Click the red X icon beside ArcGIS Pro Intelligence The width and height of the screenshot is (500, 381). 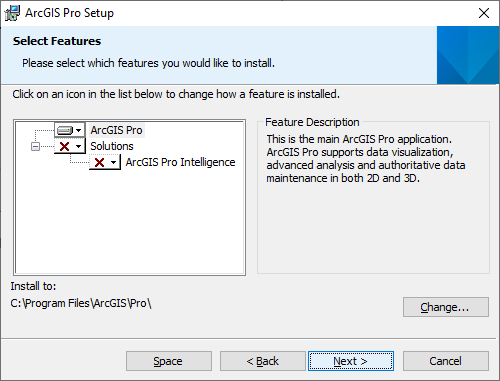click(x=99, y=162)
